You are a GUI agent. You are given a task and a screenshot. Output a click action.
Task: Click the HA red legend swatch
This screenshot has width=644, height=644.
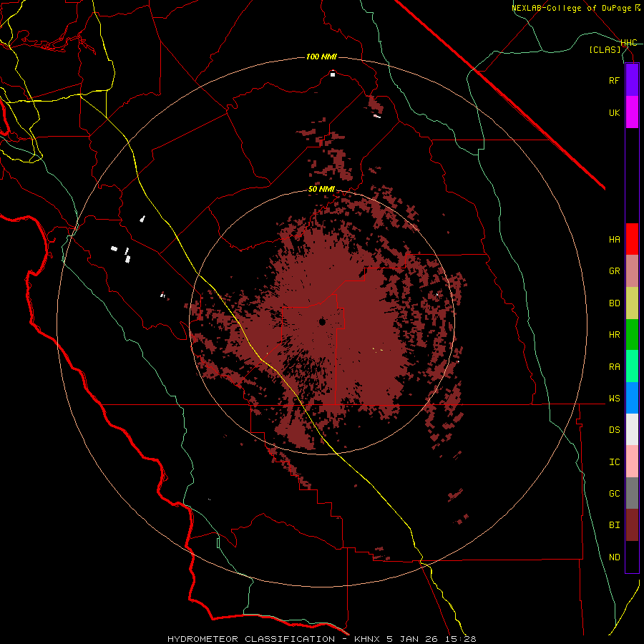tap(632, 239)
